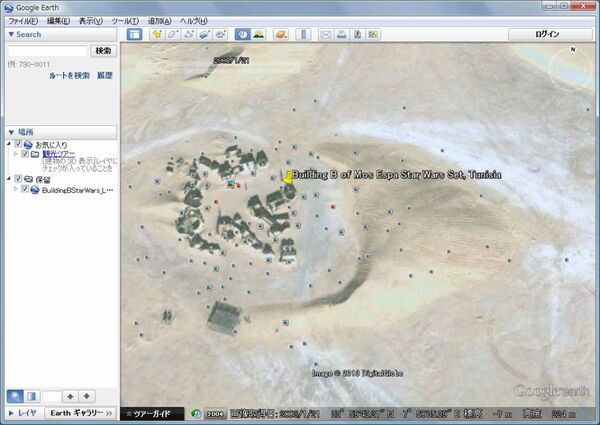600x425 pixels.
Task: Save image toolbar icon
Action: pos(357,34)
